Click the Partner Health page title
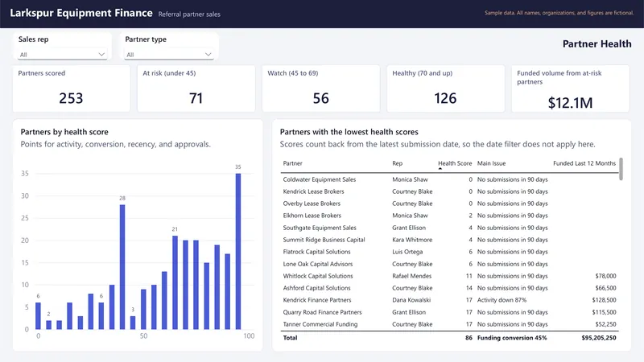Screen dimensions: 644x362 597,44
